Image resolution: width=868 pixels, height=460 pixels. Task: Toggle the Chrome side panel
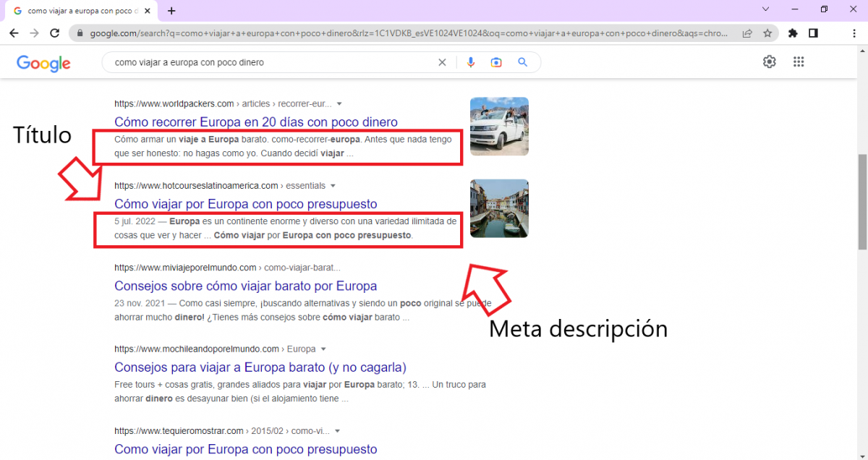point(813,33)
